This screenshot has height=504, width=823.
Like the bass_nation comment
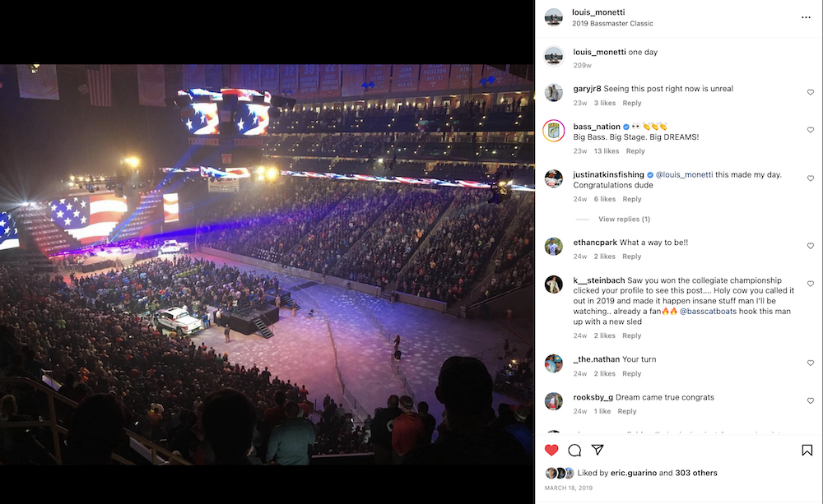pyautogui.click(x=811, y=131)
